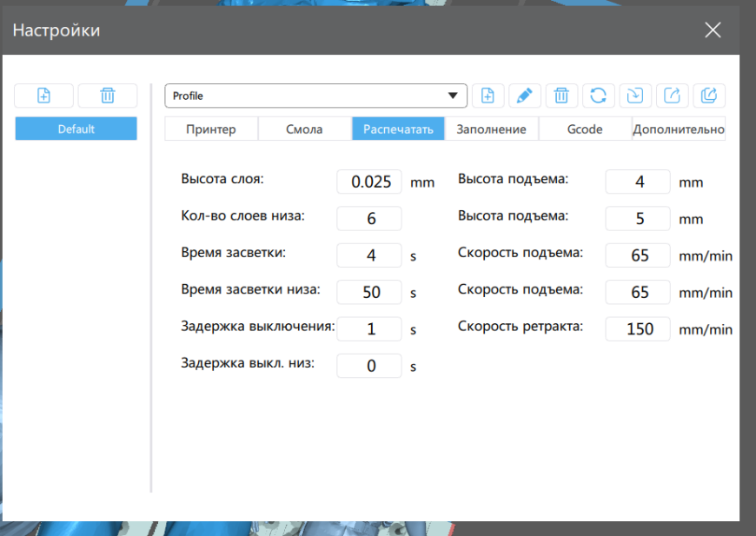The height and width of the screenshot is (536, 756).
Task: Click the Задержка выкл. низ: label
Action: point(248,363)
